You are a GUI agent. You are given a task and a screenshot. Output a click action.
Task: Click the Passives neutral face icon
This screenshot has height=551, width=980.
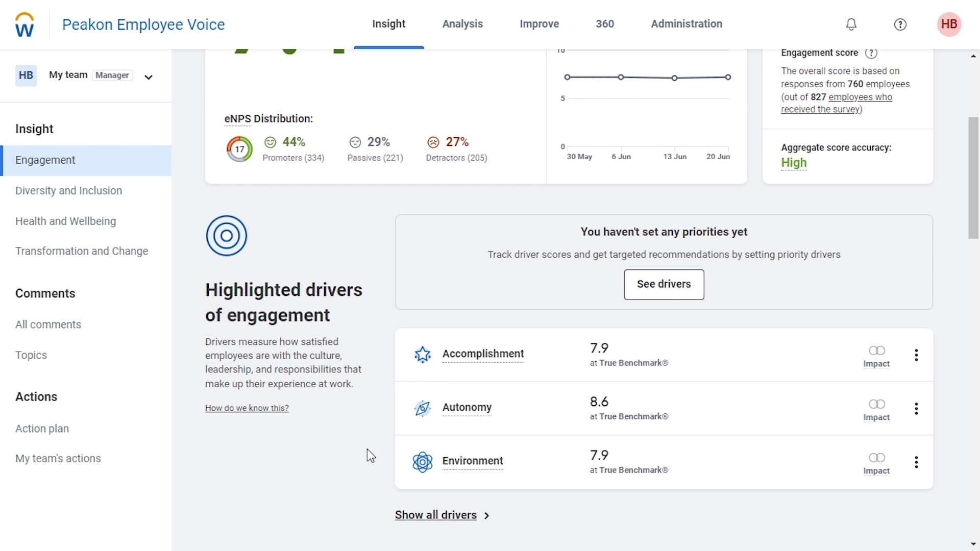[355, 142]
